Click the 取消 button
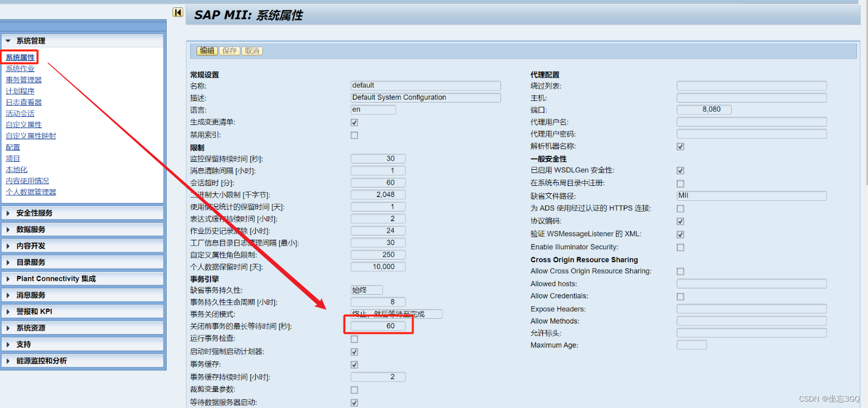Viewport: 868px width, 408px height. click(x=252, y=51)
